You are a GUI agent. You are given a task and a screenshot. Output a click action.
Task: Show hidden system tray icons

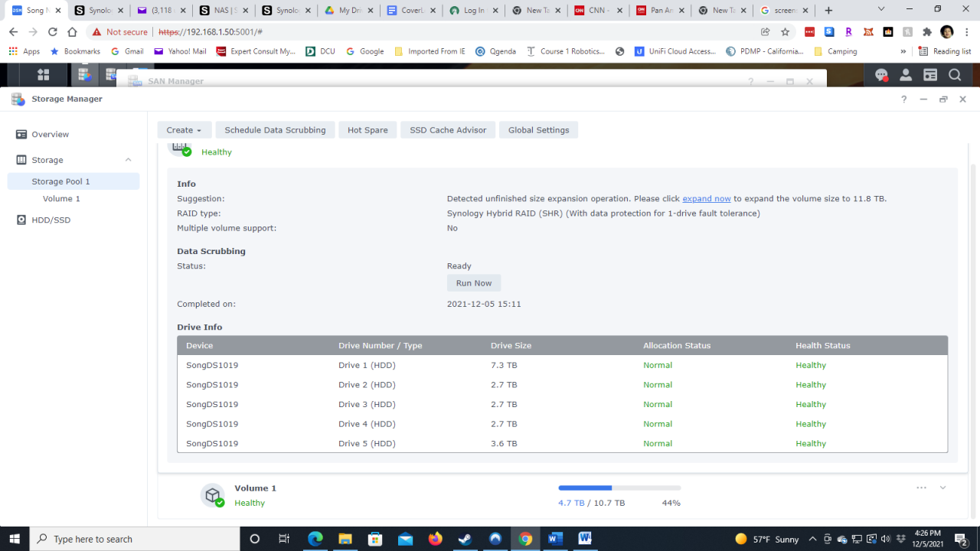click(812, 539)
